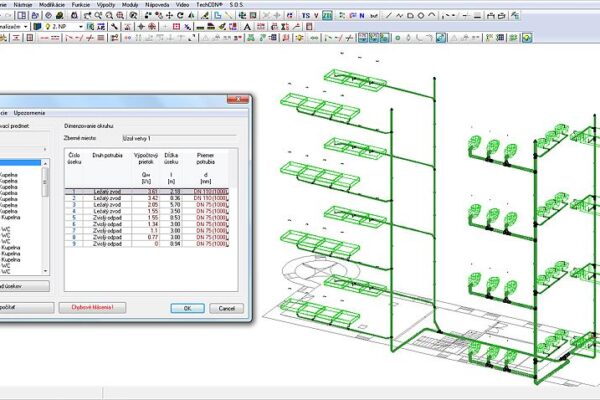Select row 5 'Zvislý odpad' in table

105,217
